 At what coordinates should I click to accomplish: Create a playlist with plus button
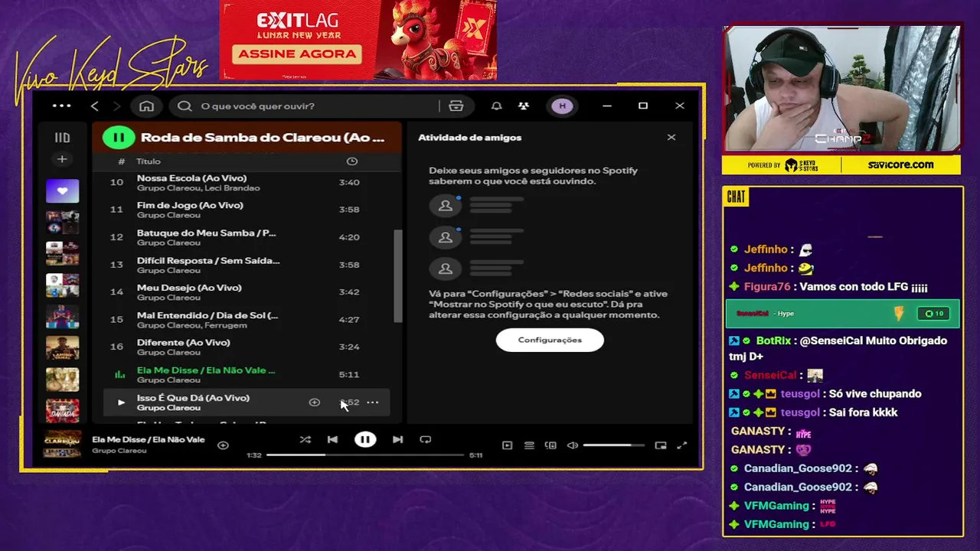[62, 159]
